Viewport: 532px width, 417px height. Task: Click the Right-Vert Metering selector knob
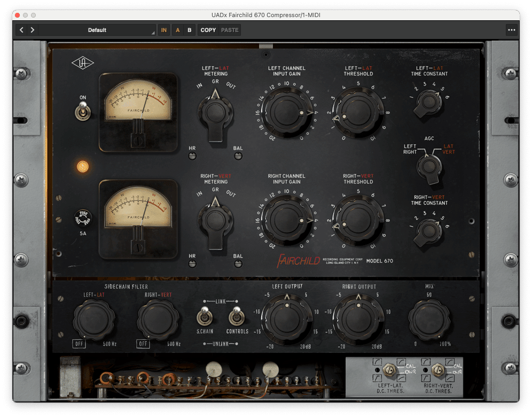[x=215, y=222]
